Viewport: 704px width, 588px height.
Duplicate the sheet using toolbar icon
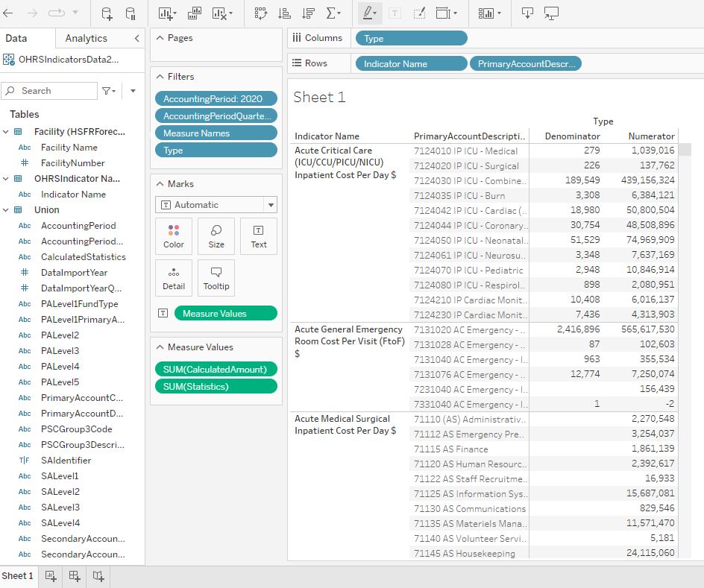click(x=195, y=13)
